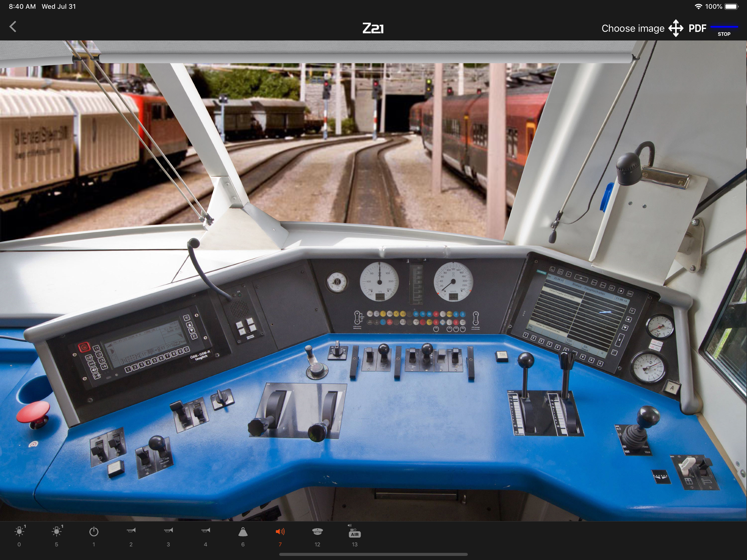The image size is (747, 560).
Task: Go back with the left chevron
Action: click(13, 27)
